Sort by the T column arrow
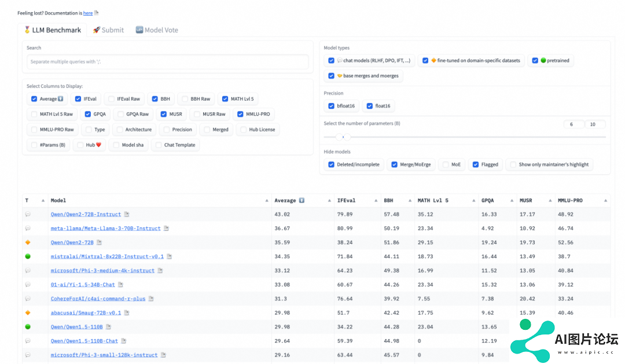 click(x=43, y=201)
